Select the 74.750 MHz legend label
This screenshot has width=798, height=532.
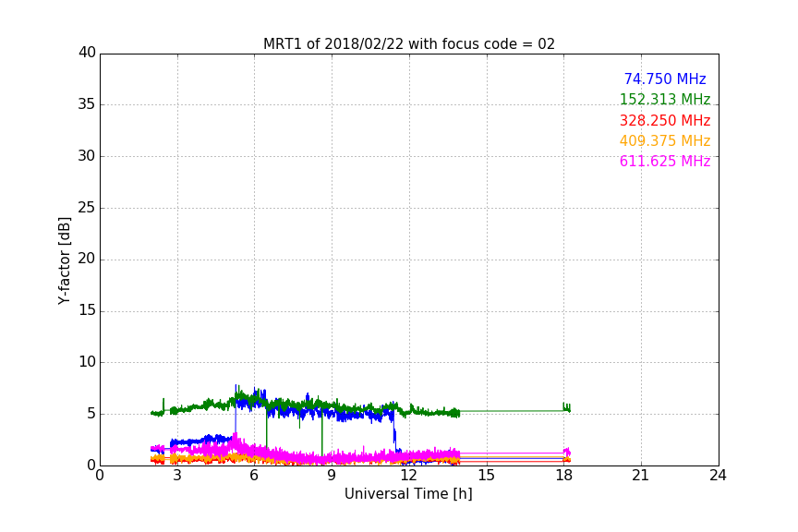click(x=665, y=79)
